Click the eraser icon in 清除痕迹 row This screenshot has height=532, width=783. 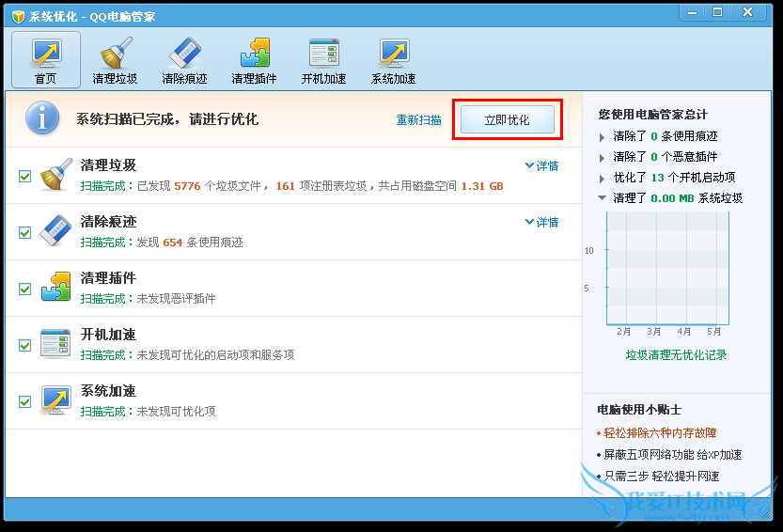coord(56,230)
